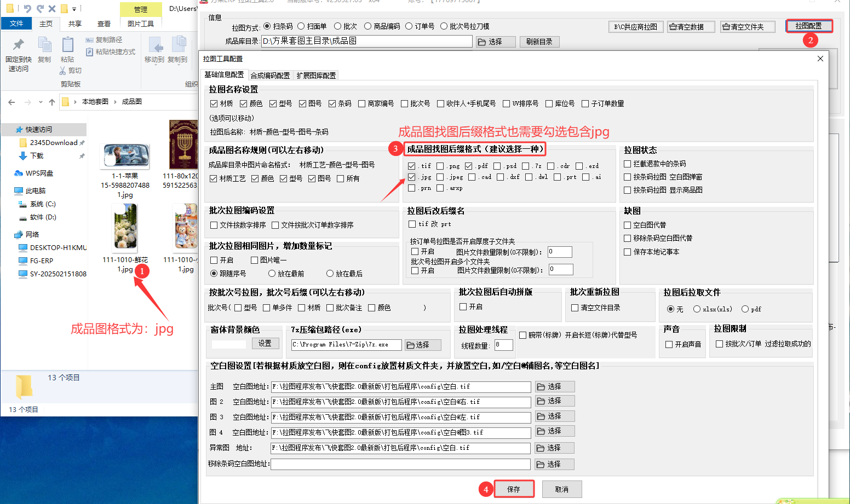
Task: Click the 复制路径 copy path icon
Action: [90, 40]
